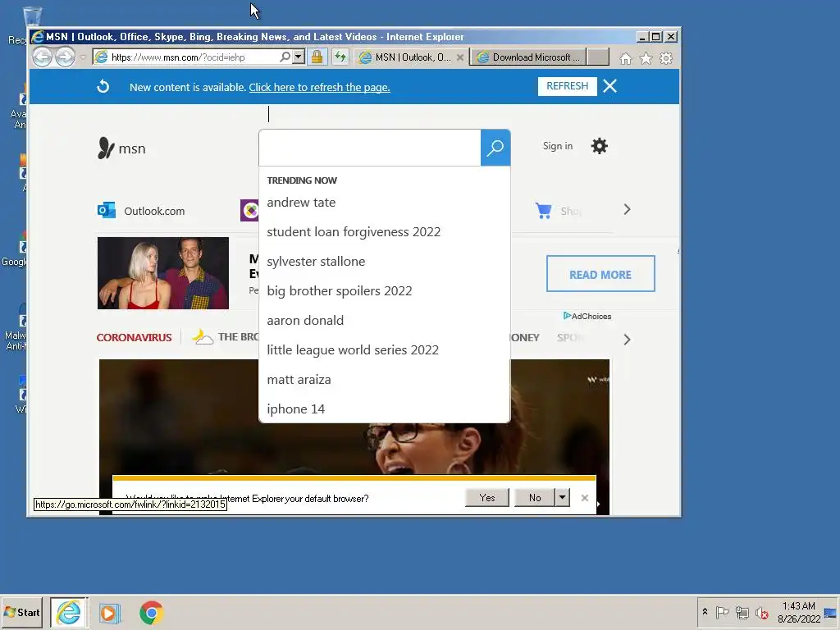
Task: Click the READ MORE button
Action: (600, 274)
